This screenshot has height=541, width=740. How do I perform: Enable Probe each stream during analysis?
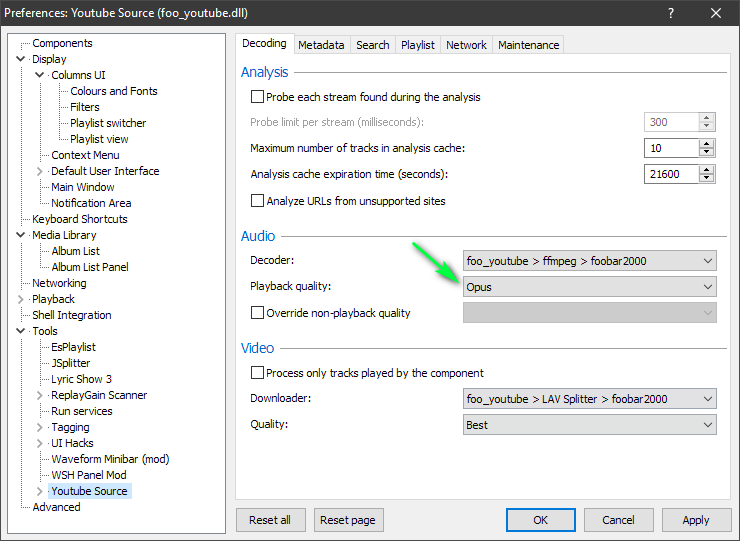[258, 97]
